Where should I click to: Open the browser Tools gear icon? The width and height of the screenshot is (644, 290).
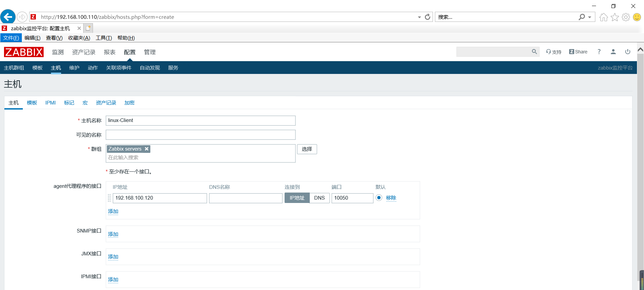tap(626, 17)
